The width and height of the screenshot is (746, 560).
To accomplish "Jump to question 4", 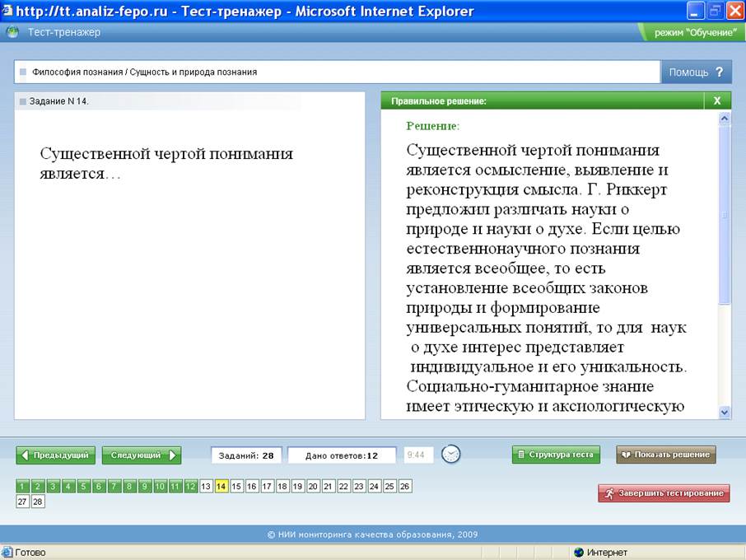I will pyautogui.click(x=68, y=486).
